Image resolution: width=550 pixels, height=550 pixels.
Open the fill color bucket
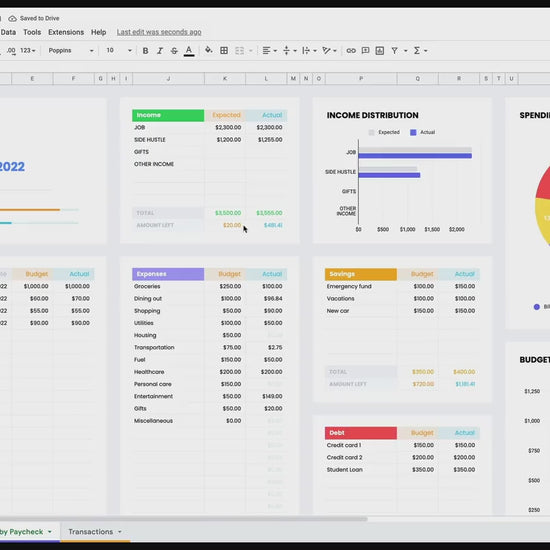pos(209,51)
